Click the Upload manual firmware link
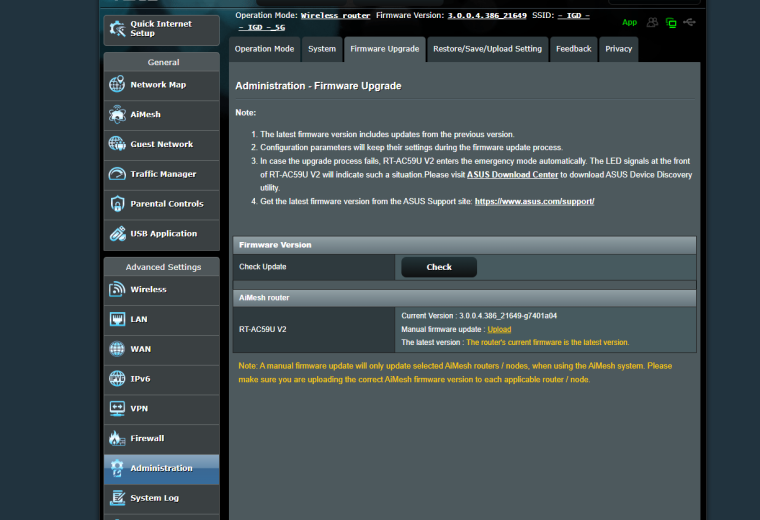The height and width of the screenshot is (520, 760). 499,330
